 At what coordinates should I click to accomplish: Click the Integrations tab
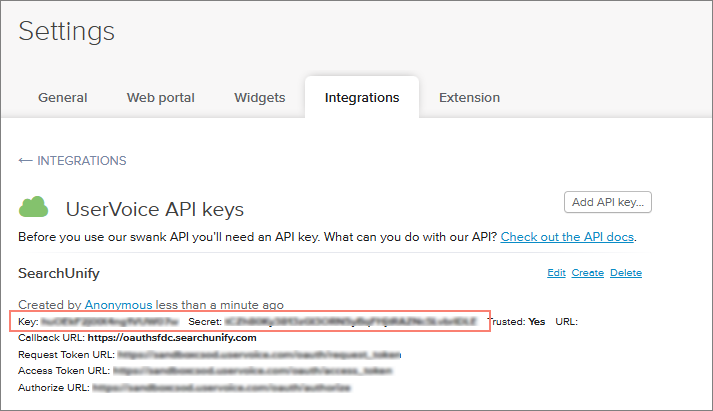tap(361, 98)
